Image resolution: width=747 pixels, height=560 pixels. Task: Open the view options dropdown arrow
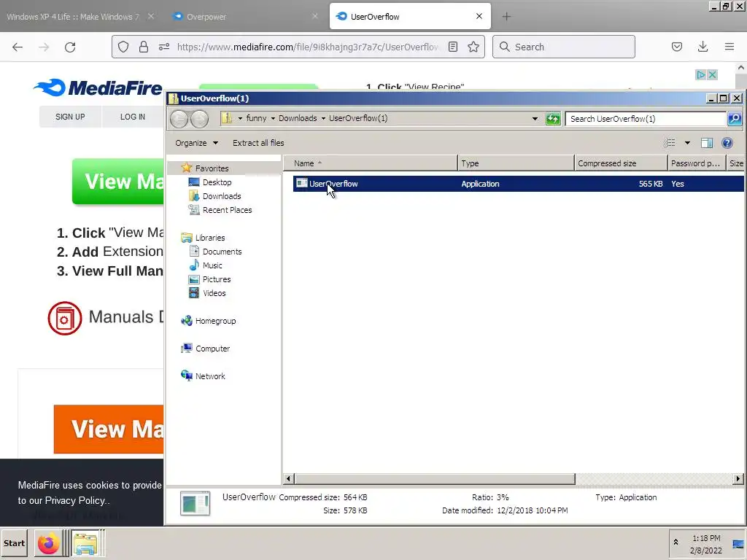(687, 143)
